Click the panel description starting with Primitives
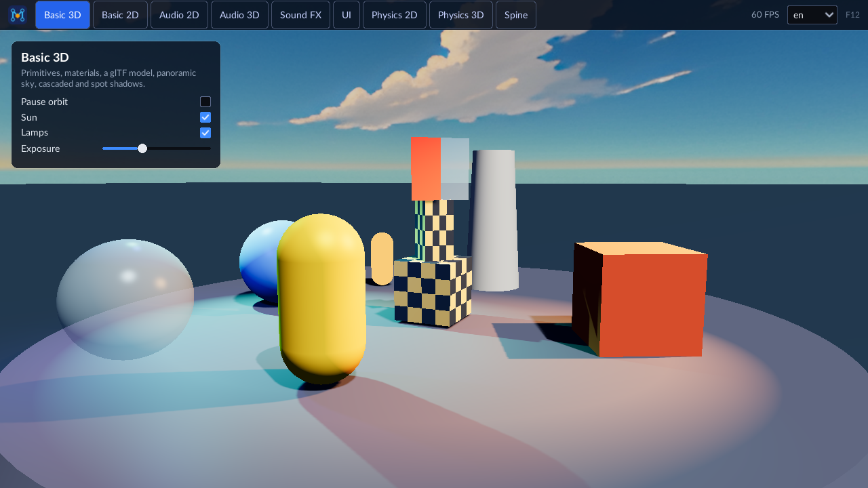Image resolution: width=868 pixels, height=488 pixels. point(108,78)
